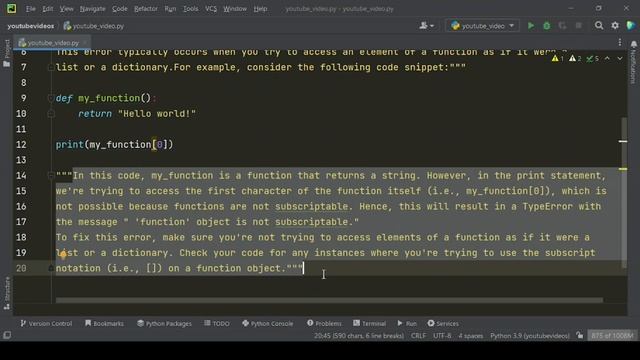Open the Refactor menu
Viewport: 640px width, 360px height.
click(x=146, y=9)
